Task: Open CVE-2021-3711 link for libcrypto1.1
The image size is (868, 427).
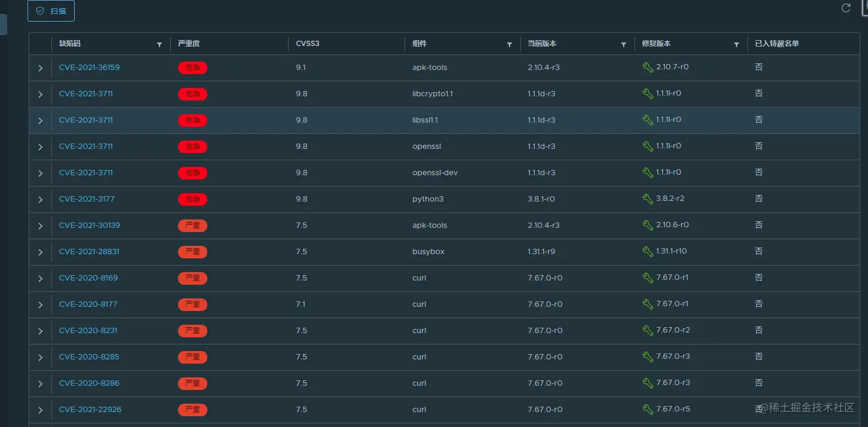Action: click(86, 94)
